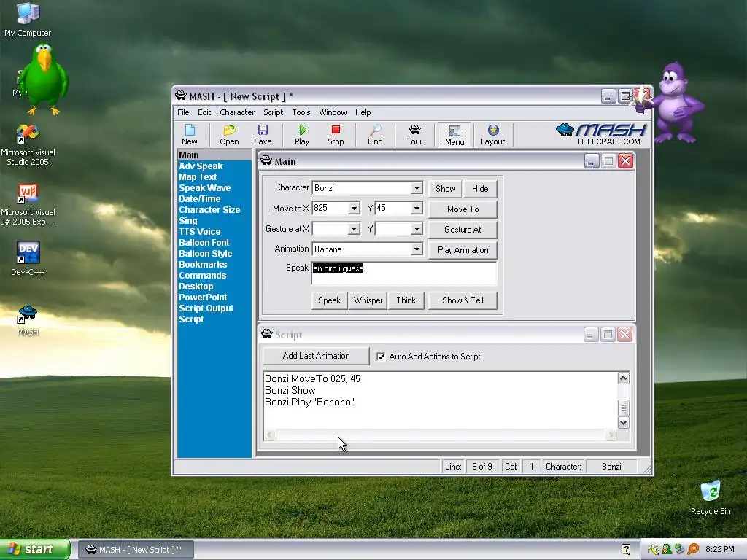Image resolution: width=747 pixels, height=560 pixels.
Task: Select the Recycle Bin desktop icon
Action: (711, 498)
